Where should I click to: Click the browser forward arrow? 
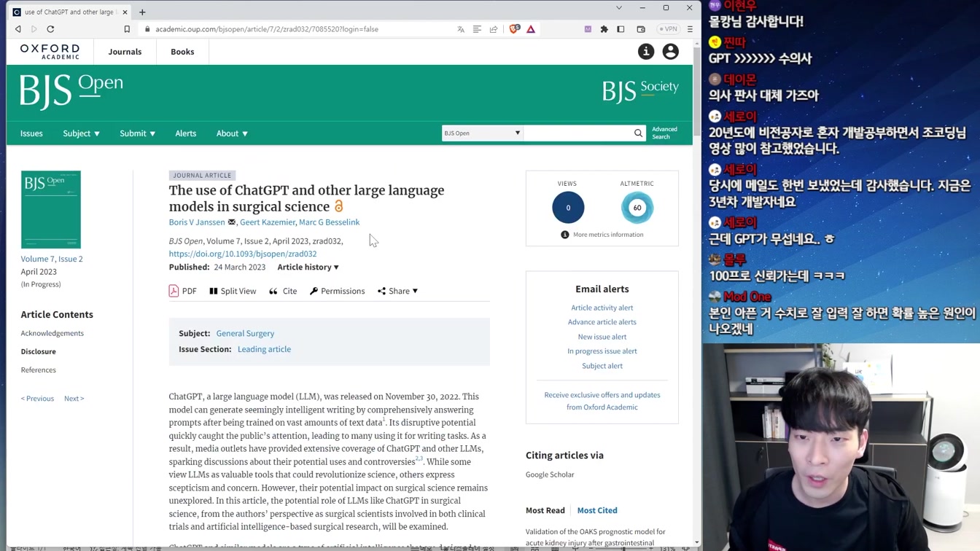(x=34, y=29)
